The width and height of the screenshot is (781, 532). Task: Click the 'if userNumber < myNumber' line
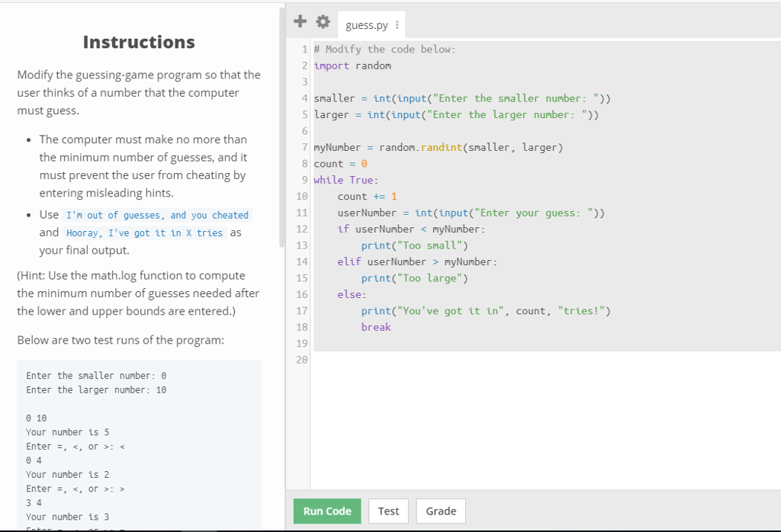[x=411, y=229]
